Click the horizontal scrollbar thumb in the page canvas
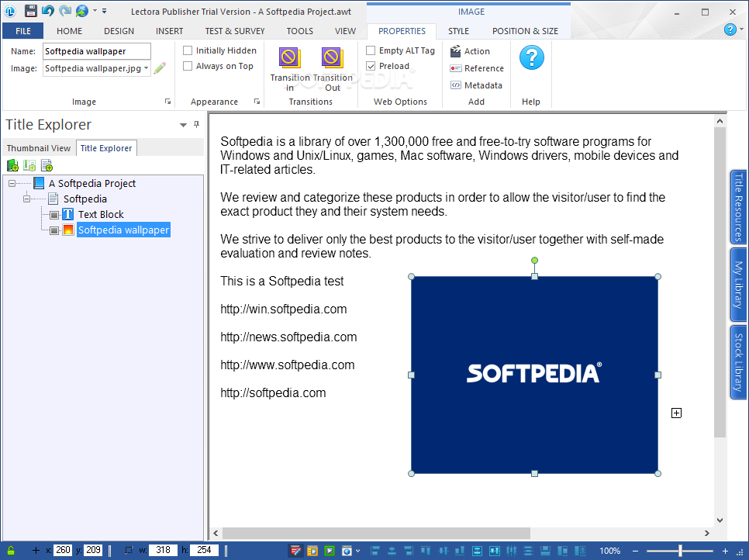This screenshot has width=749, height=560. pos(376,533)
